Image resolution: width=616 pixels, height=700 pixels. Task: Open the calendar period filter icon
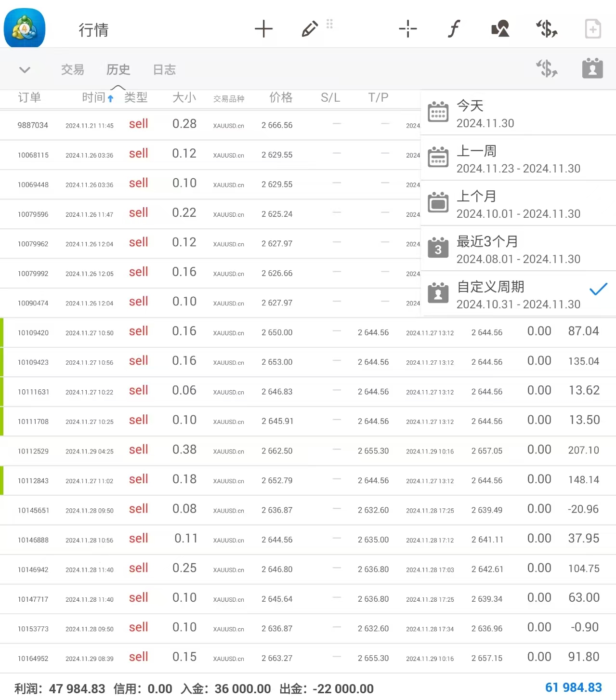592,68
